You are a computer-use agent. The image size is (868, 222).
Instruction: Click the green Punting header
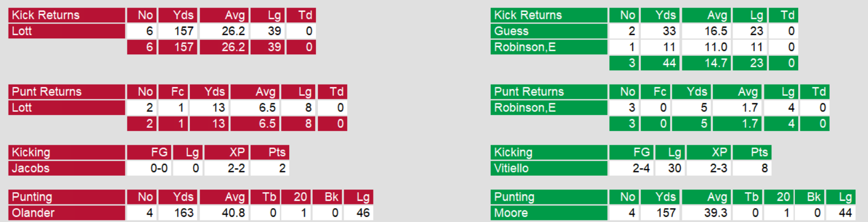(x=549, y=197)
